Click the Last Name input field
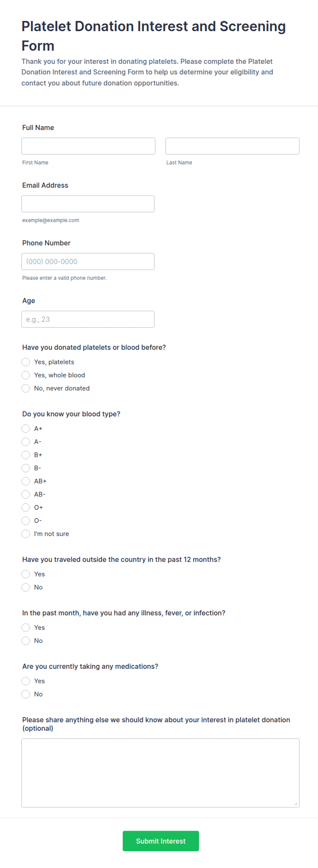318x868 pixels. (233, 146)
